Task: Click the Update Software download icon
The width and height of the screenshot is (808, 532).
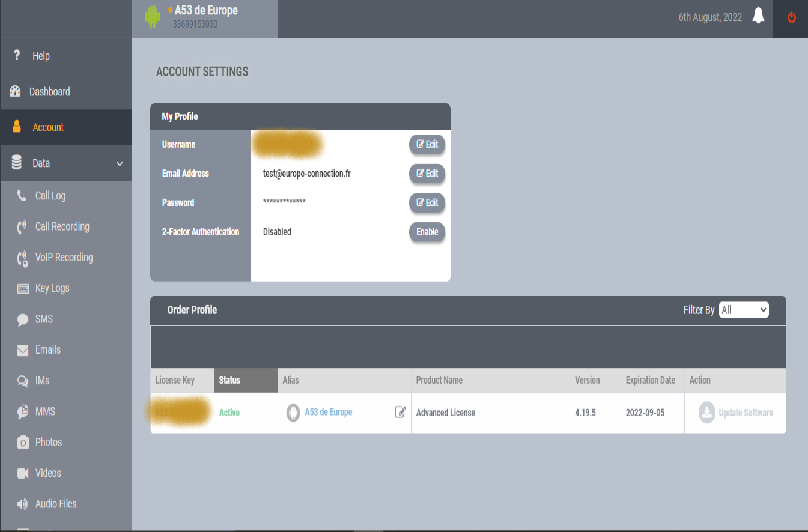Action: (x=707, y=413)
